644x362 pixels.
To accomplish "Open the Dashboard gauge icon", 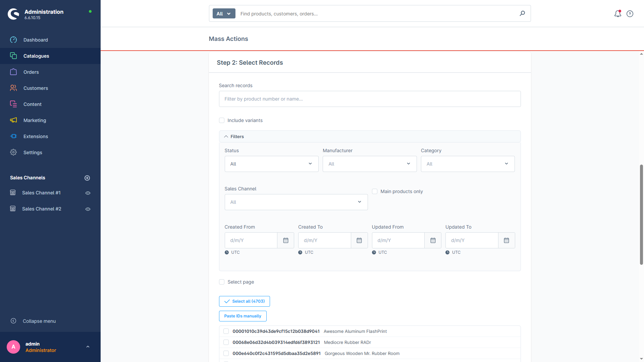I will coord(13,40).
